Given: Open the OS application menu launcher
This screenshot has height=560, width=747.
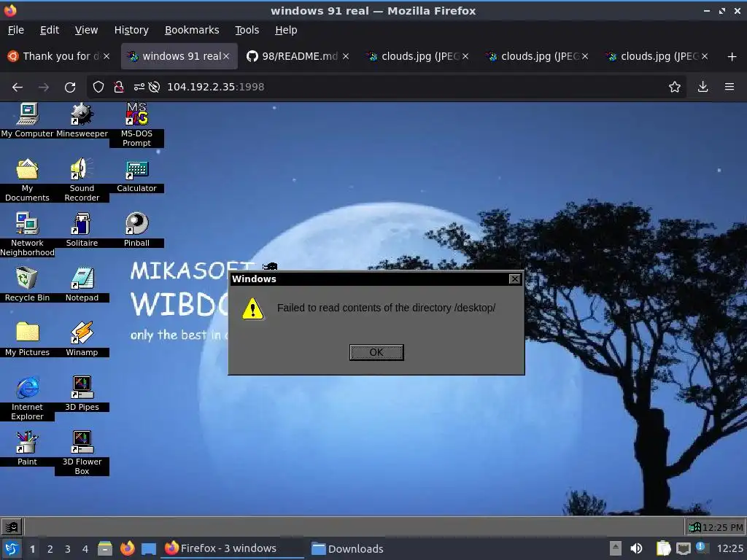Looking at the screenshot, I should pos(12,548).
